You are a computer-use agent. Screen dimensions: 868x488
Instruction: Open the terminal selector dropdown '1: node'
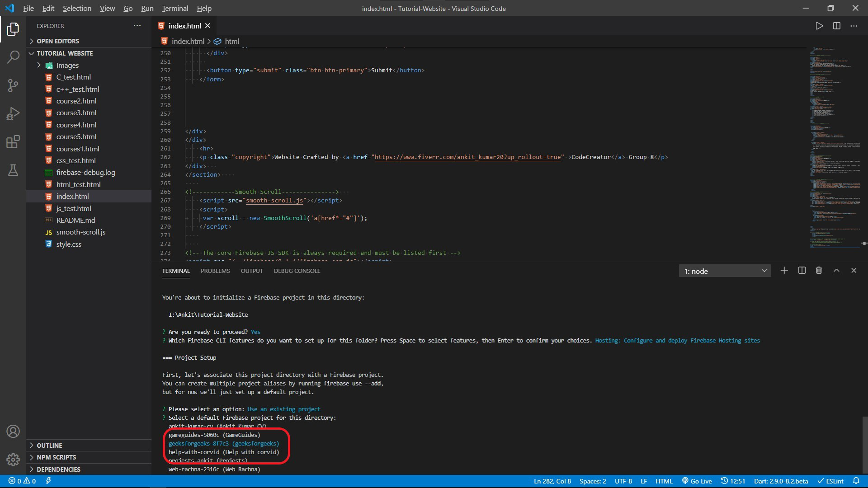(725, 271)
